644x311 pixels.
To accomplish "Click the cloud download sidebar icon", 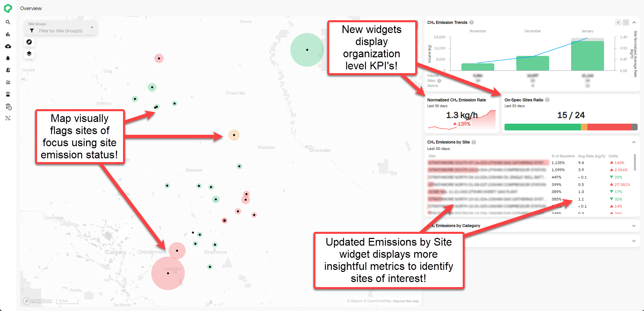I will (x=8, y=46).
